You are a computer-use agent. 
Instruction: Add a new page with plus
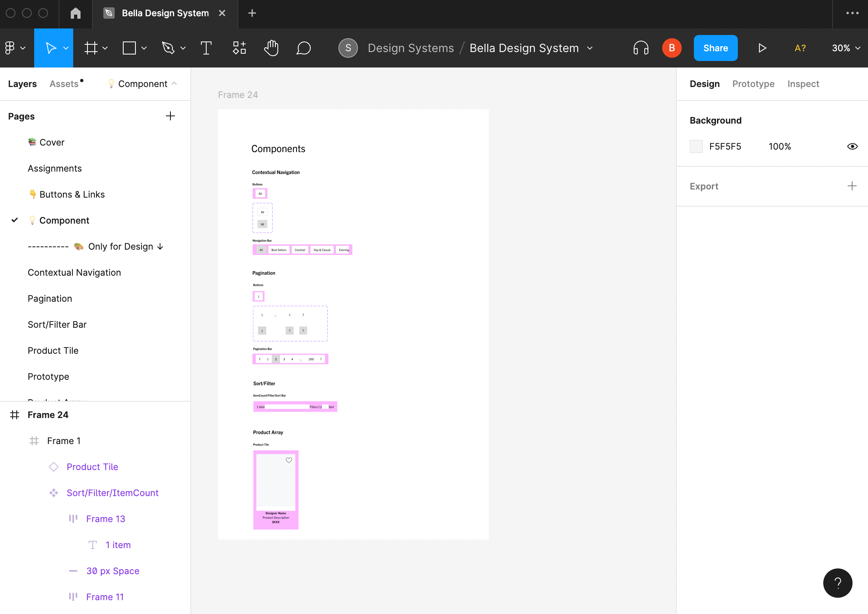pos(170,116)
